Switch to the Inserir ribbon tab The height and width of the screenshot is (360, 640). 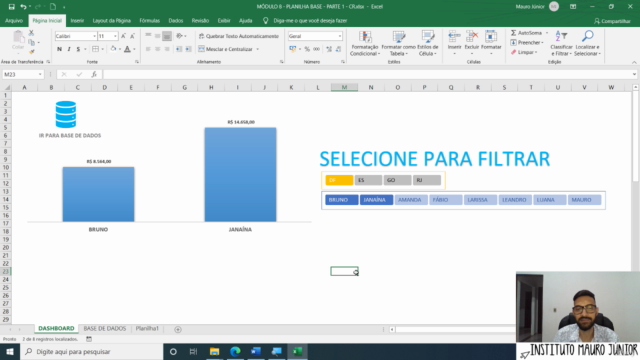77,20
